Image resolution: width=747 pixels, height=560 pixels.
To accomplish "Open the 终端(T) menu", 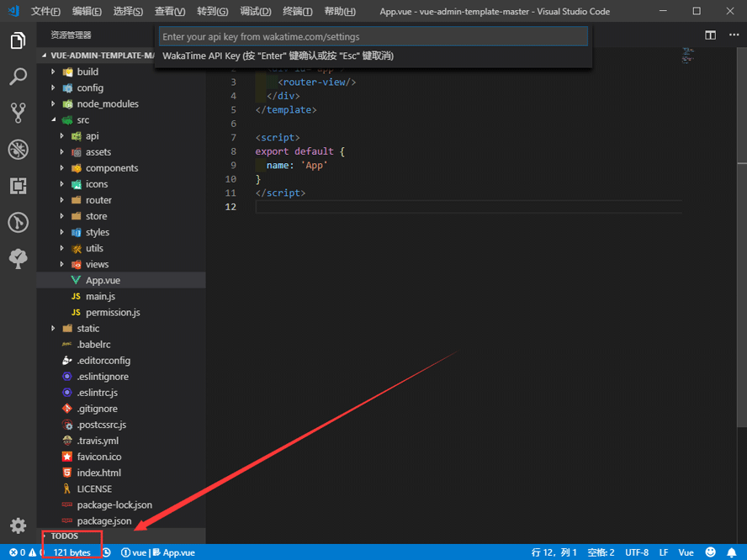I will coord(297,12).
